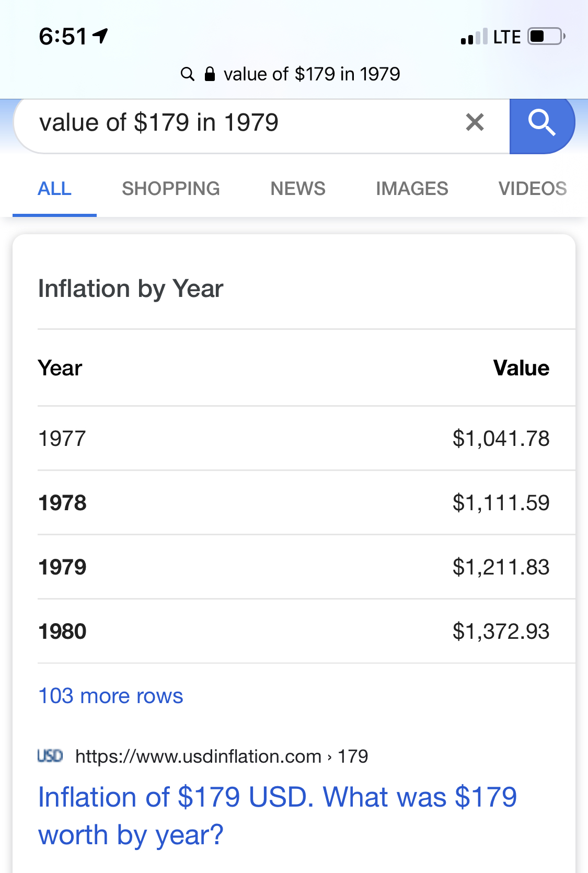Switch to the SHOPPING tab

171,189
